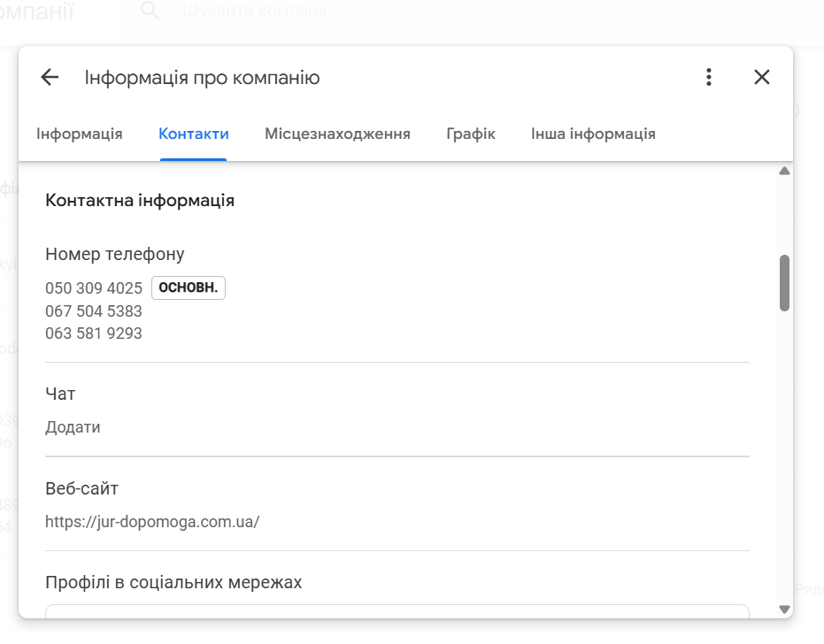
Task: Open the Інша інформація tab
Action: click(x=593, y=134)
